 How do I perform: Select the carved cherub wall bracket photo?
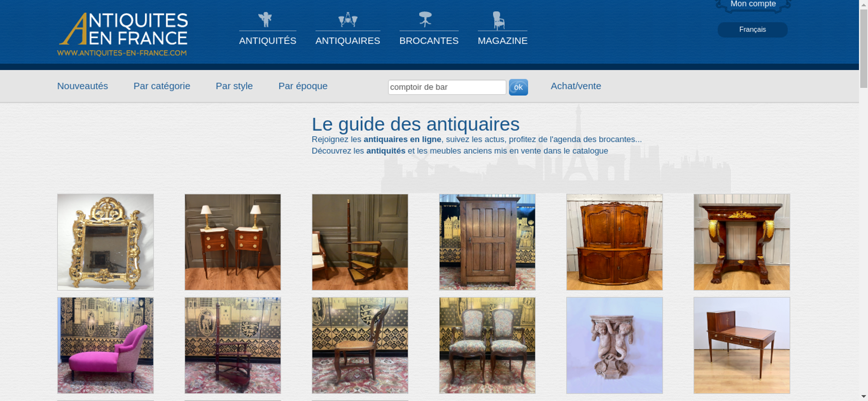pos(615,345)
